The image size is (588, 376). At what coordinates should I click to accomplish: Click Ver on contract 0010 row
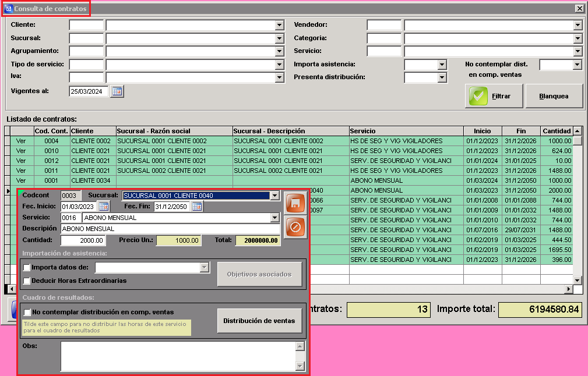[x=21, y=151]
